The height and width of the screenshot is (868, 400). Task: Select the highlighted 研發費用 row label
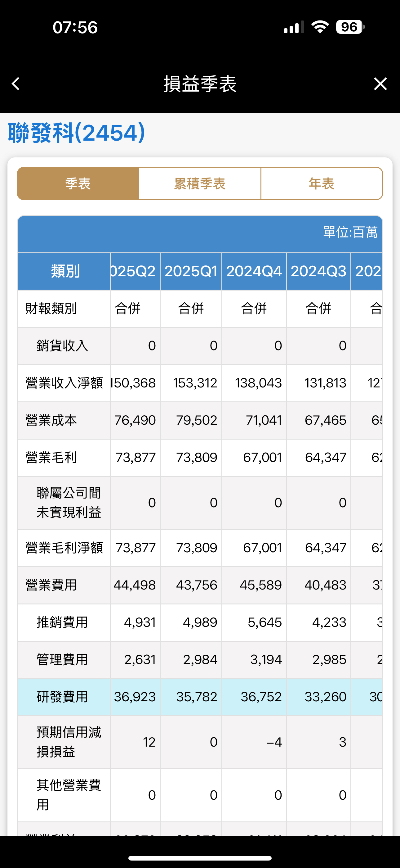tap(62, 697)
